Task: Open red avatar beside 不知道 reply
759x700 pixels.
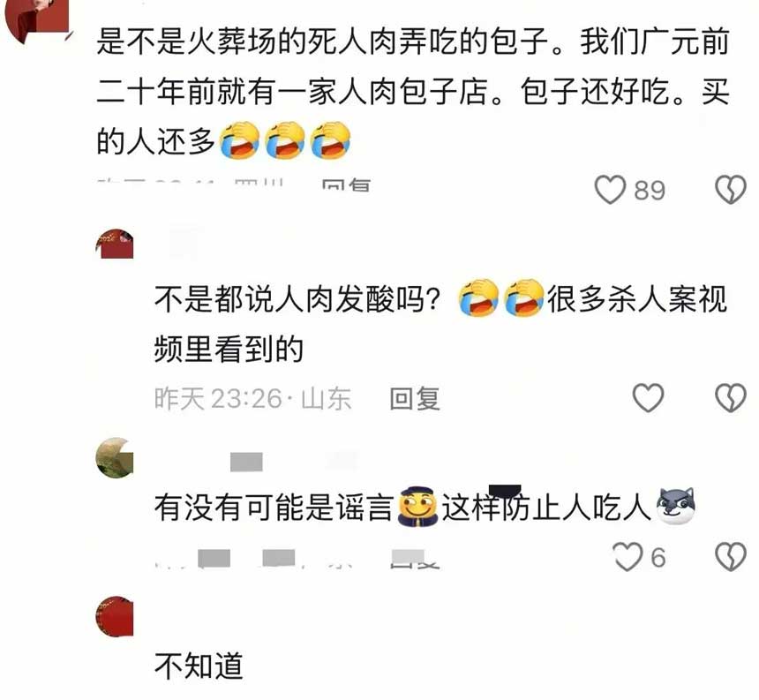Action: point(114,616)
